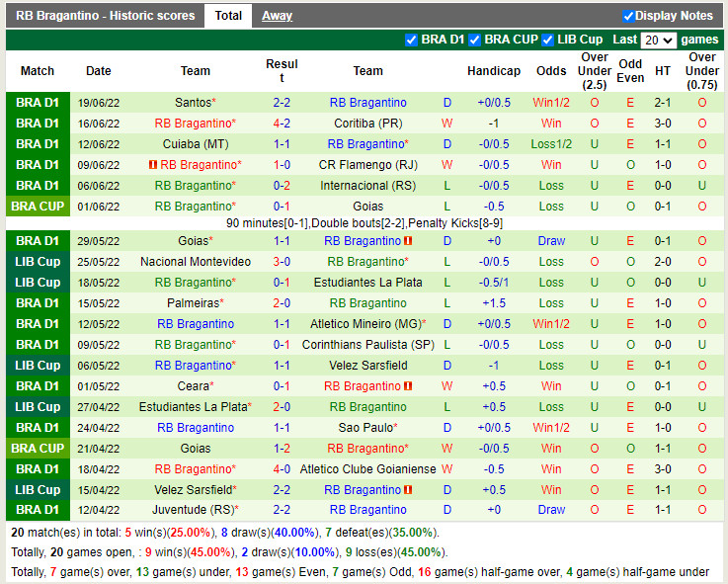Image resolution: width=728 pixels, height=584 pixels.
Task: Open Juventude (RS) team link
Action: pyautogui.click(x=194, y=510)
